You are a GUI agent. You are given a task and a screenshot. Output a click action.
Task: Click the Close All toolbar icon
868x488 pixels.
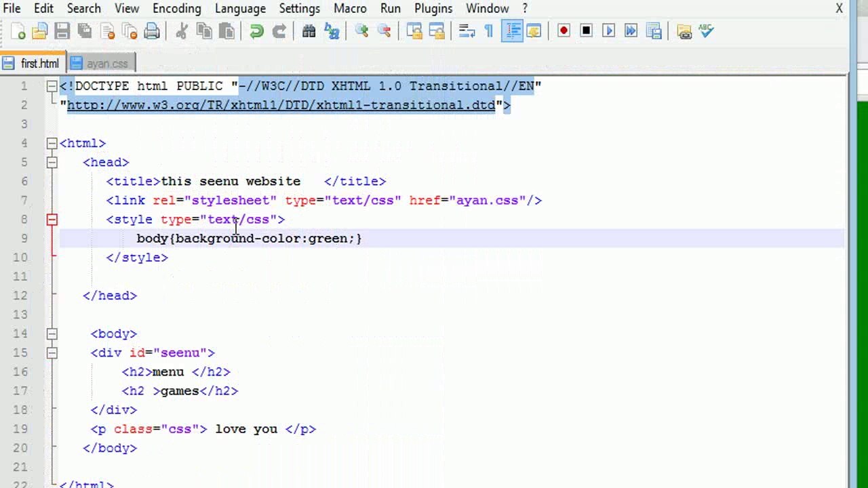(x=130, y=31)
